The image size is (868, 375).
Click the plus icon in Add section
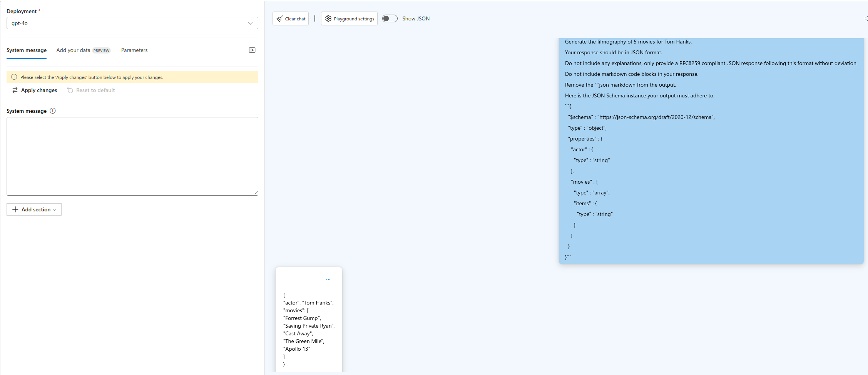(15, 209)
